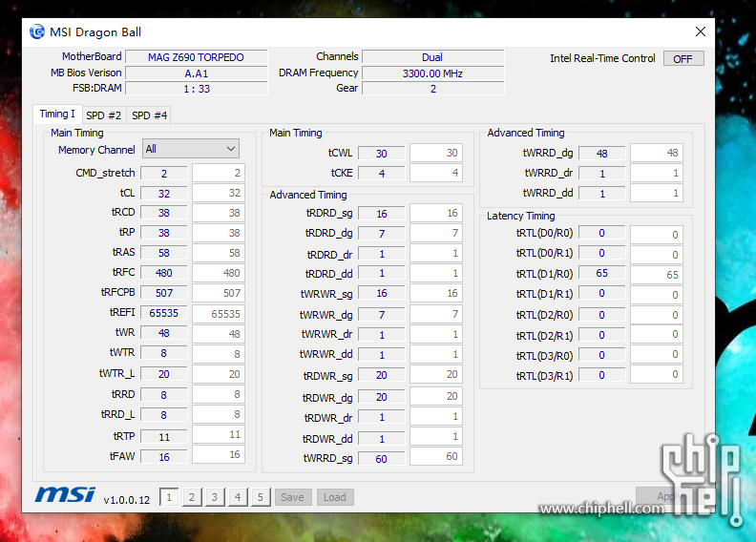The height and width of the screenshot is (542, 756).
Task: Open the SPD #4 tab
Action: 150,115
